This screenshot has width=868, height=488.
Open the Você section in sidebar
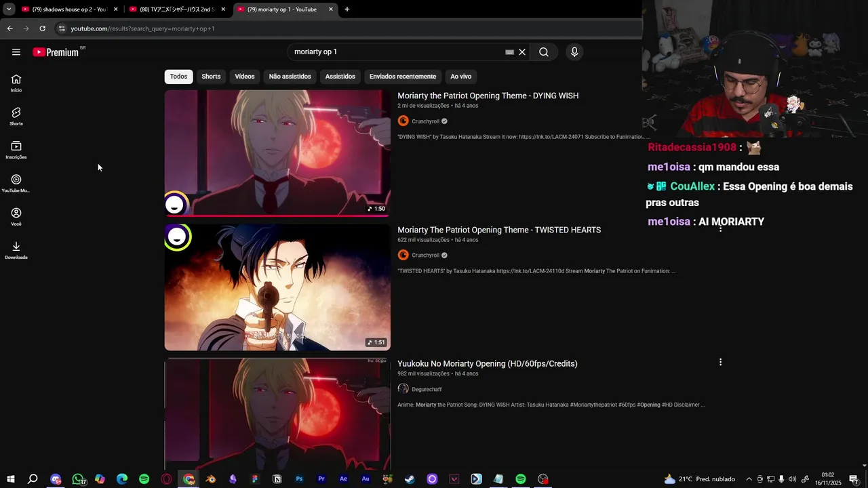(16, 217)
